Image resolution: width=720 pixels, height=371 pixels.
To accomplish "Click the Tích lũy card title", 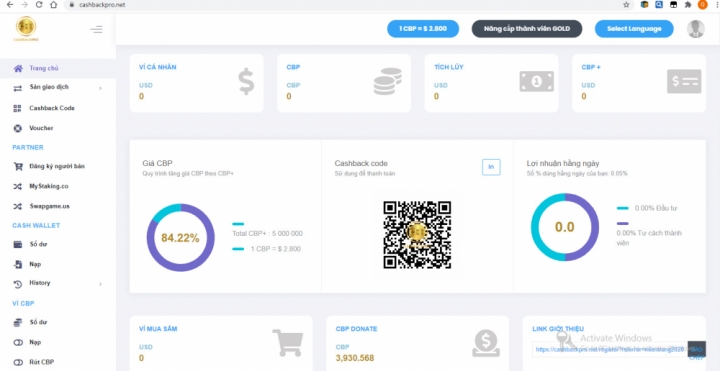I will (x=449, y=67).
